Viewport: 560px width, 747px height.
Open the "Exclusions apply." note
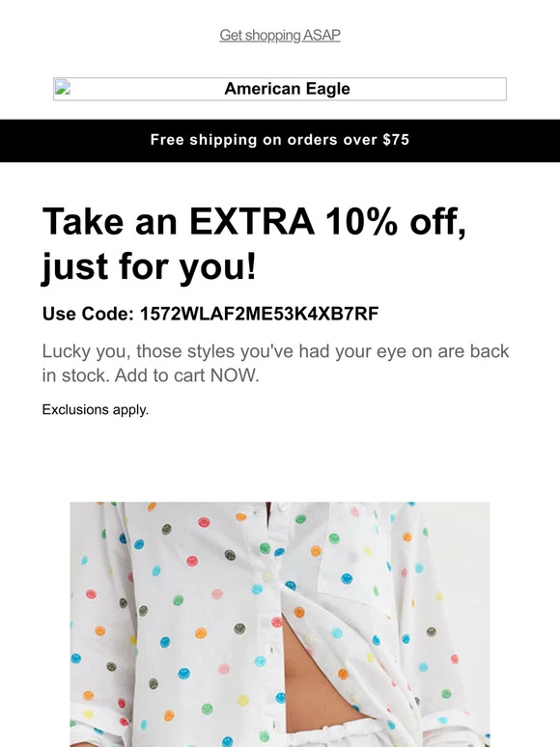(x=96, y=410)
